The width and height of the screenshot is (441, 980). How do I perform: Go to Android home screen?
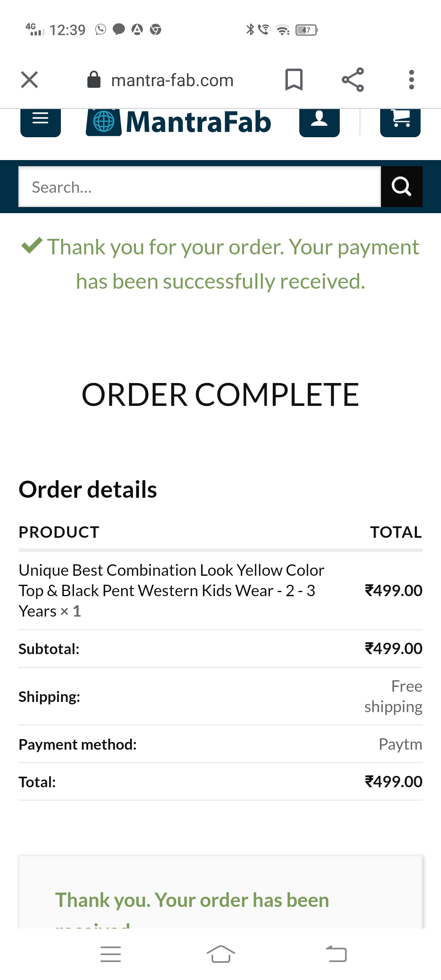(220, 954)
